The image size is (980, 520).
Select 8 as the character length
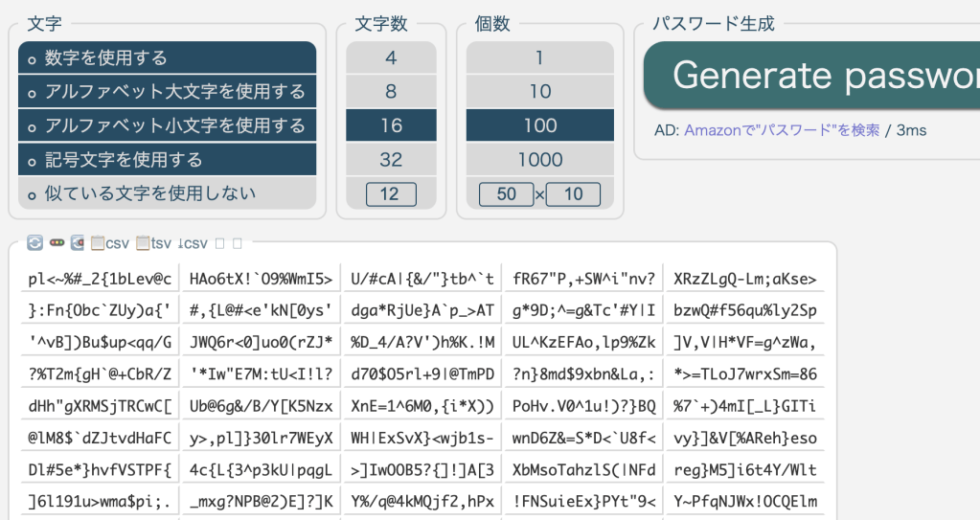pyautogui.click(x=390, y=92)
